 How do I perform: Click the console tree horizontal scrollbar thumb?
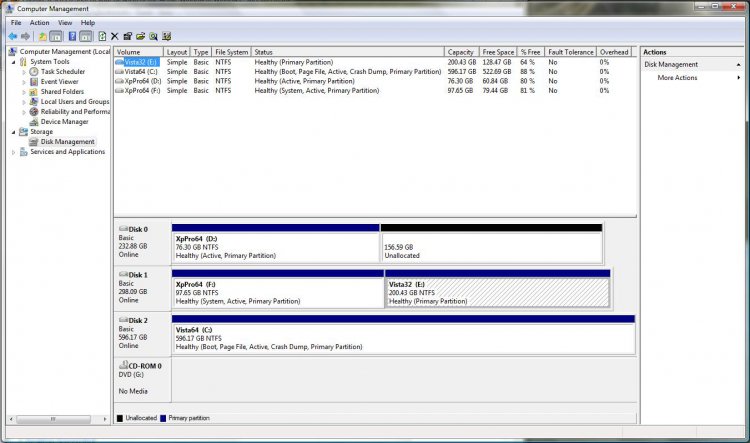(x=54, y=419)
